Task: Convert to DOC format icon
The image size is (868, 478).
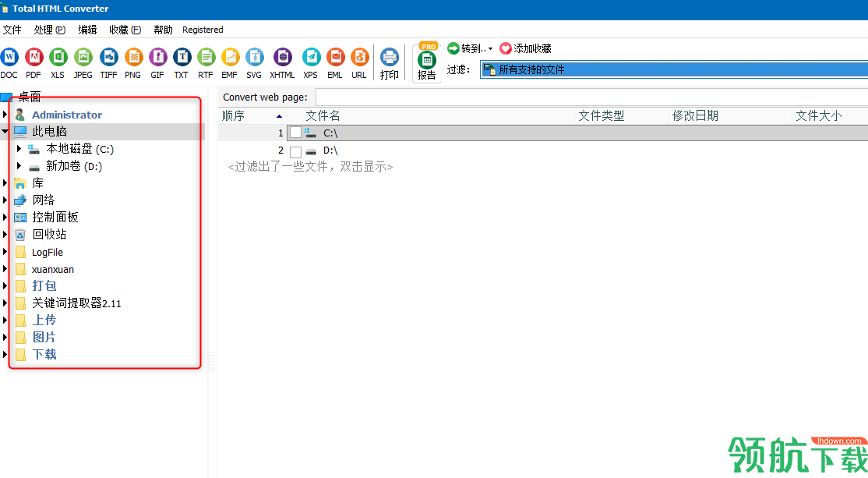Action: tap(9, 57)
